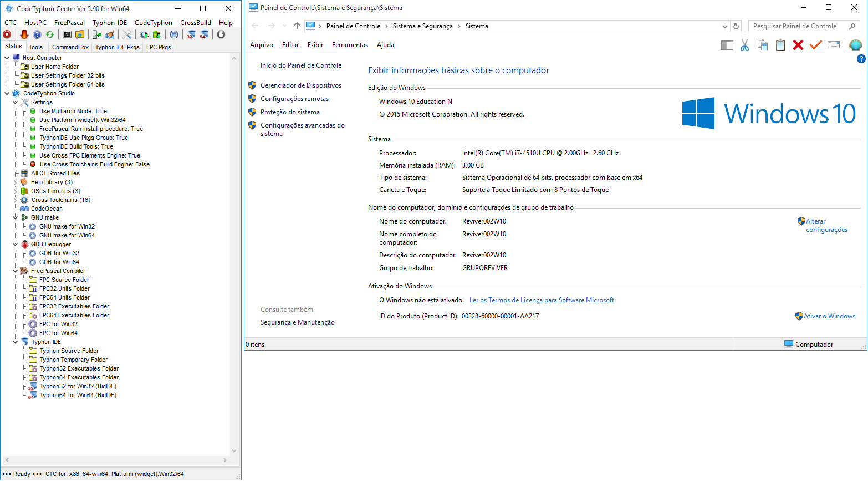Image resolution: width=868 pixels, height=481 pixels.
Task: Select Sistema e Segurança in breadcrumb
Action: [x=422, y=26]
